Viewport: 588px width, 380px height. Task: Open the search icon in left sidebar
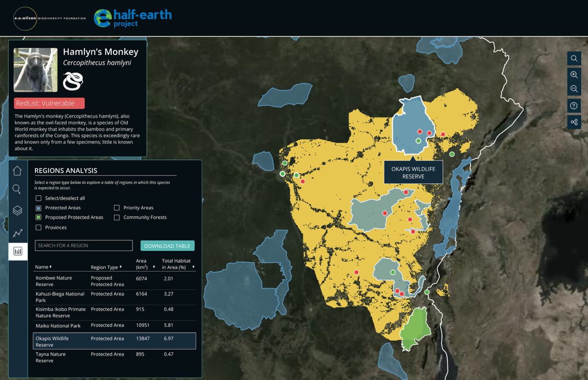click(17, 189)
